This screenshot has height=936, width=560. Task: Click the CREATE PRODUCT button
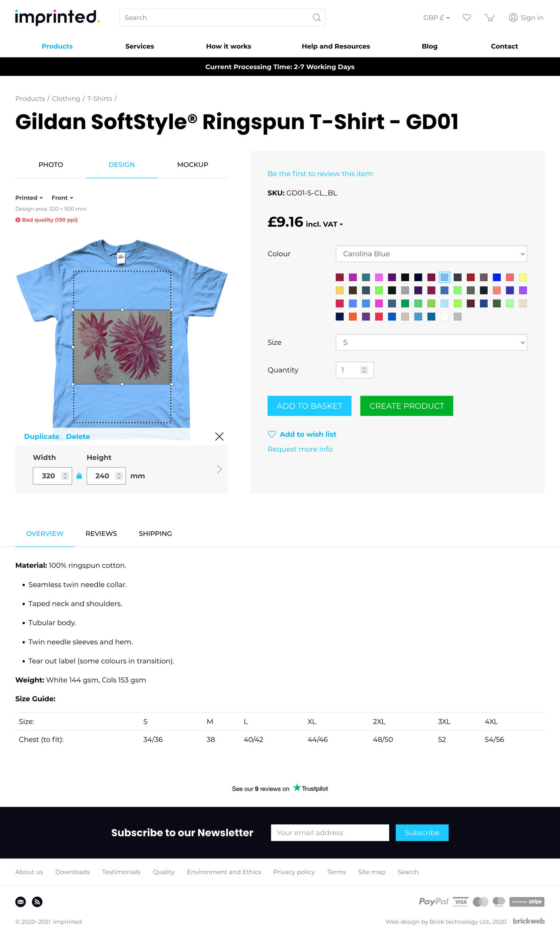point(406,406)
